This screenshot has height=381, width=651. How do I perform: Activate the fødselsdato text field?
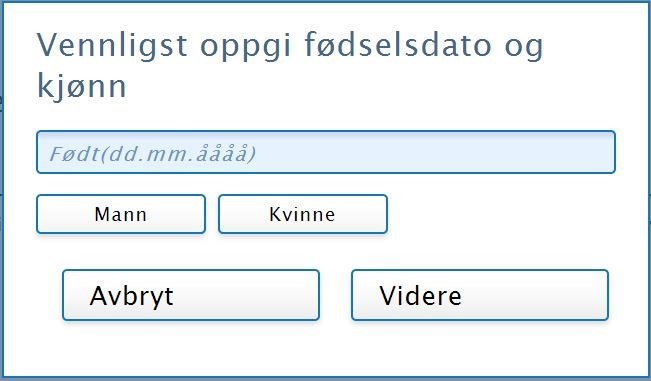[x=326, y=152]
